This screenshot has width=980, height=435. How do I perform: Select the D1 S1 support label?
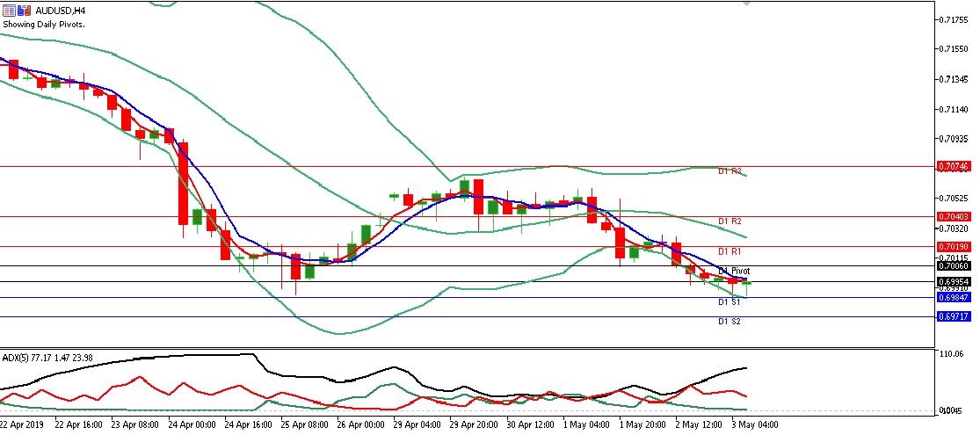pos(729,302)
